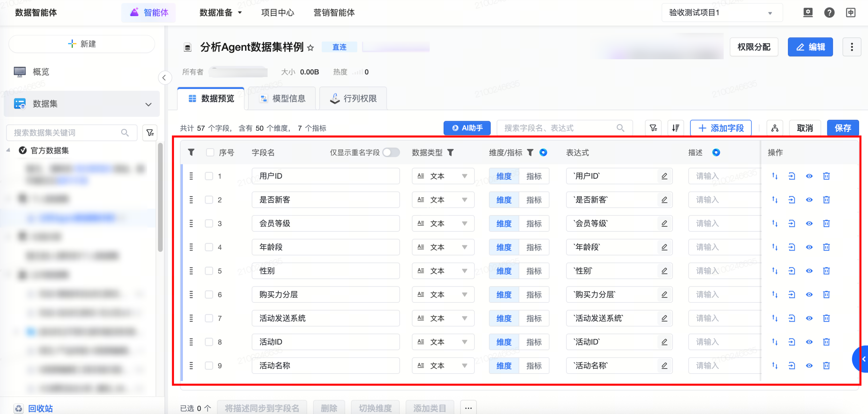Click the hierarchy structure icon next to 取消
Viewport: 868px width, 414px height.
(775, 128)
